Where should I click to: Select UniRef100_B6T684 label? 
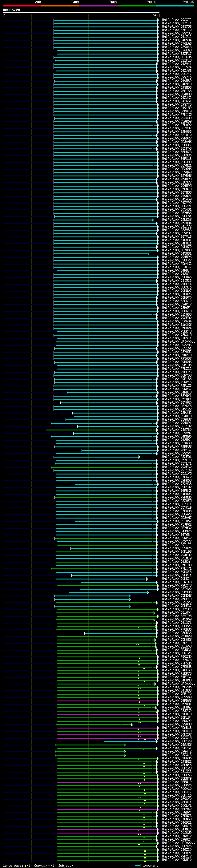pyautogui.click(x=177, y=535)
